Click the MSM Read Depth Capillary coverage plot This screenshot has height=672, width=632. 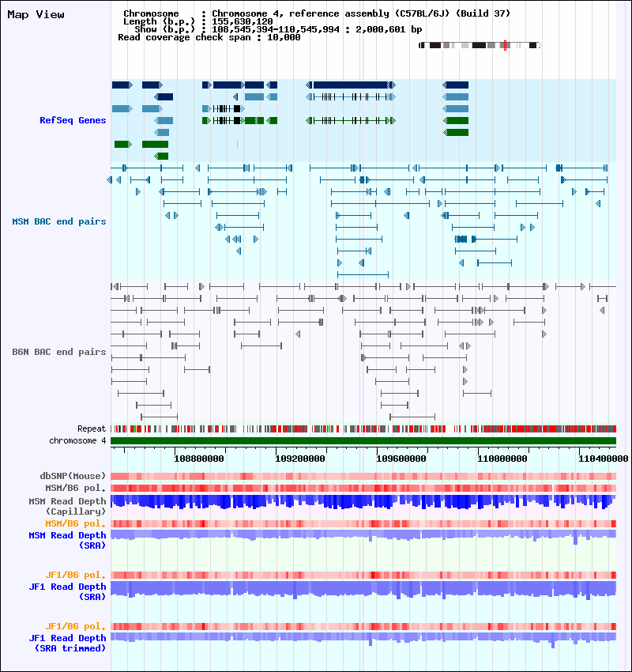tap(363, 502)
